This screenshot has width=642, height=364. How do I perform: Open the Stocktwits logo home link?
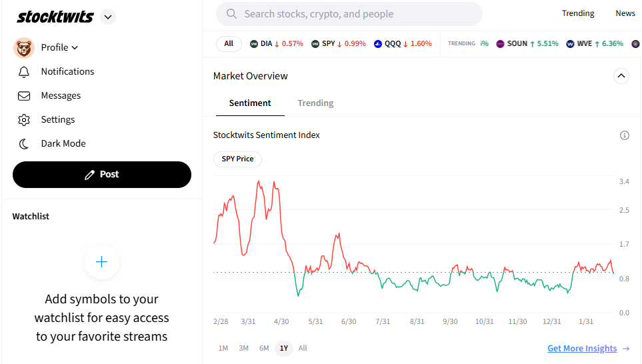click(55, 17)
